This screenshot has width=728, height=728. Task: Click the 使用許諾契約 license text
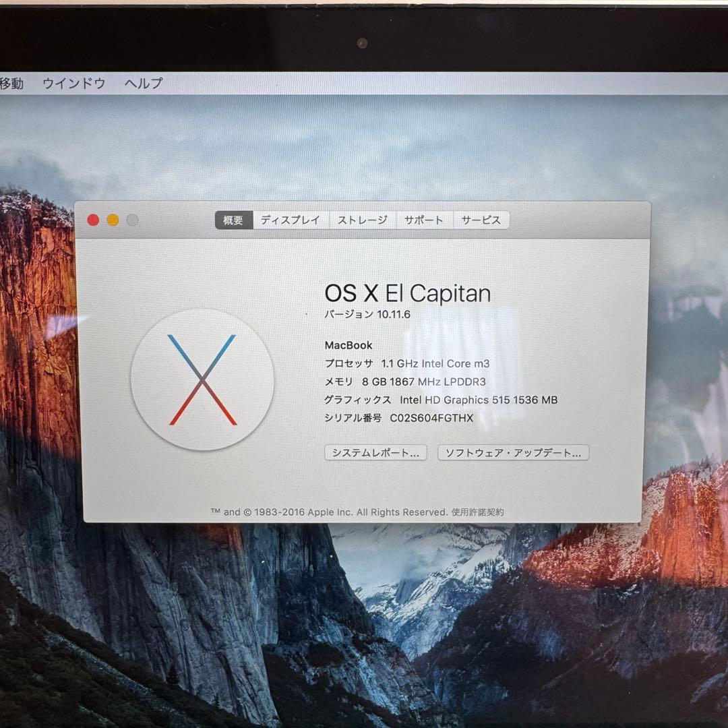(x=478, y=512)
